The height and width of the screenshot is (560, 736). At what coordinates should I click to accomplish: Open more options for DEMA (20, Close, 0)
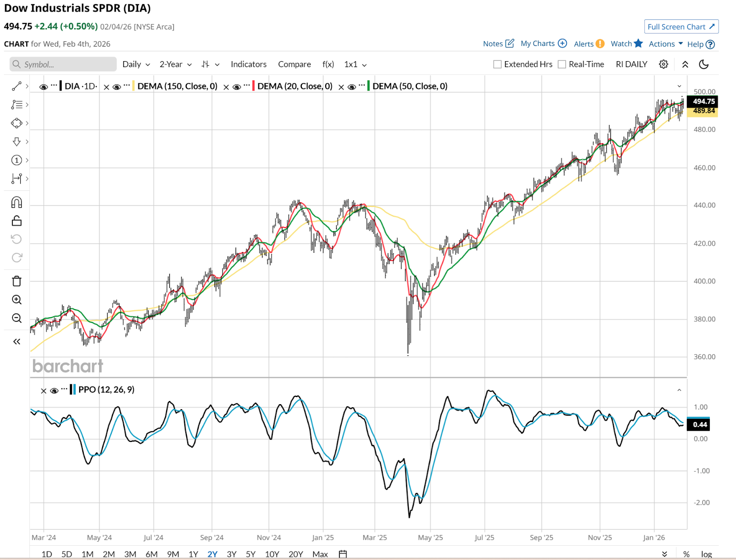point(247,85)
